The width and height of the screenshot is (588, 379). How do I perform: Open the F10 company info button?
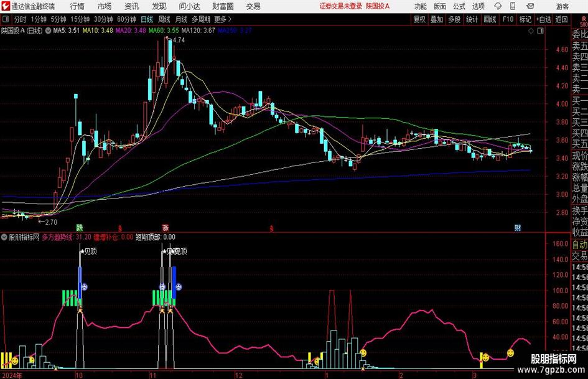pos(508,19)
